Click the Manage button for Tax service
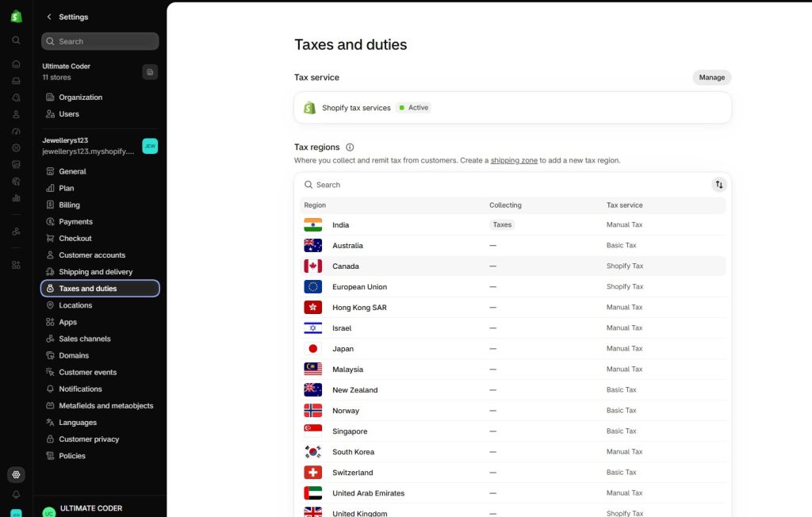 tap(711, 77)
